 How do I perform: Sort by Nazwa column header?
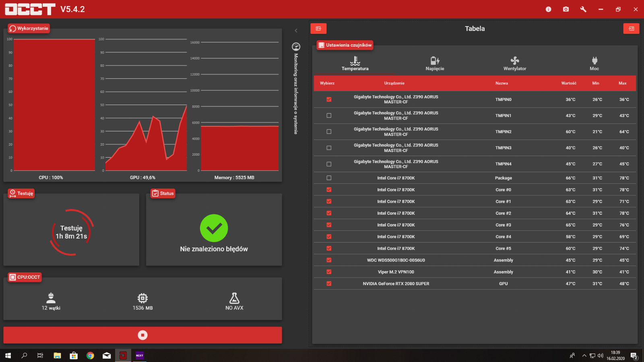(502, 83)
